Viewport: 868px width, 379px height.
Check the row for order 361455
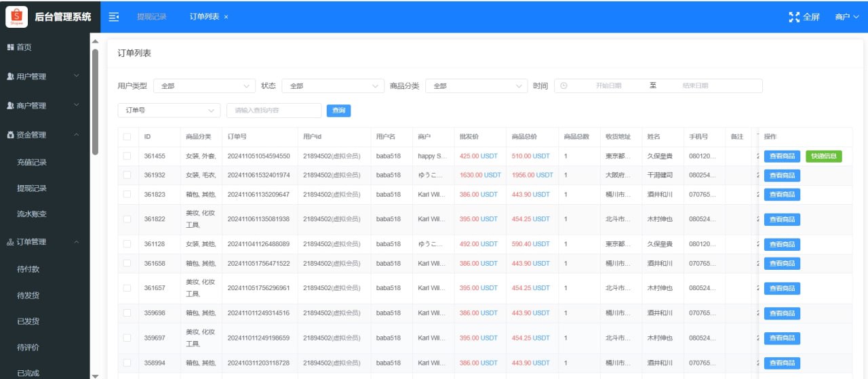coord(127,156)
